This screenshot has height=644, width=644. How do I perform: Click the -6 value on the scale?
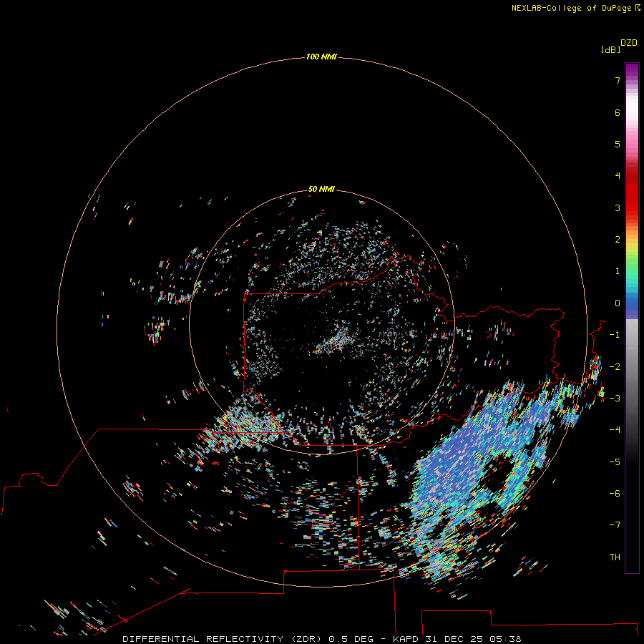[x=615, y=494]
